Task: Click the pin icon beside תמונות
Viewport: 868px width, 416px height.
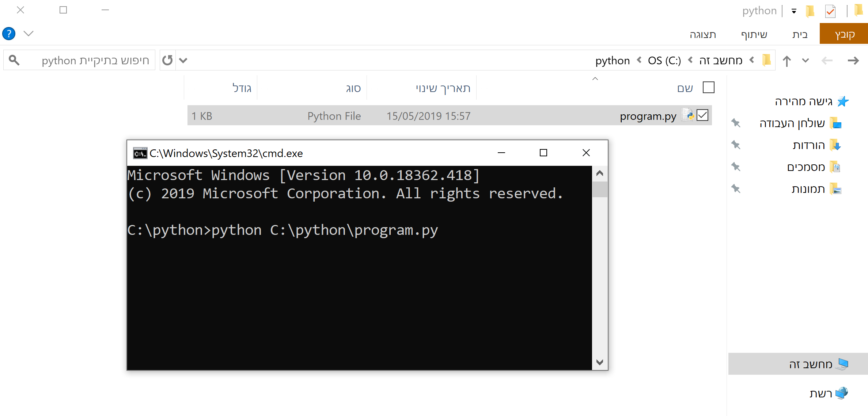Action: (736, 189)
